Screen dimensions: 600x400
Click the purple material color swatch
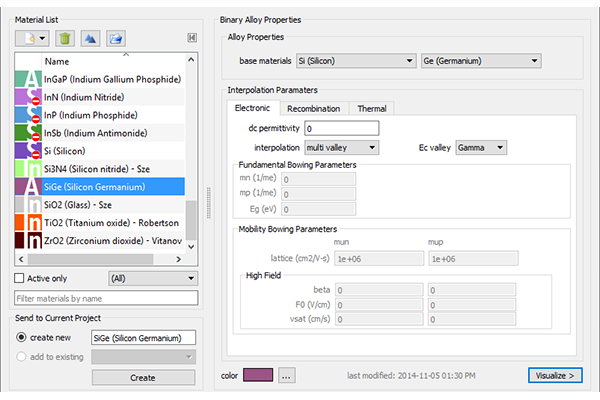click(258, 375)
